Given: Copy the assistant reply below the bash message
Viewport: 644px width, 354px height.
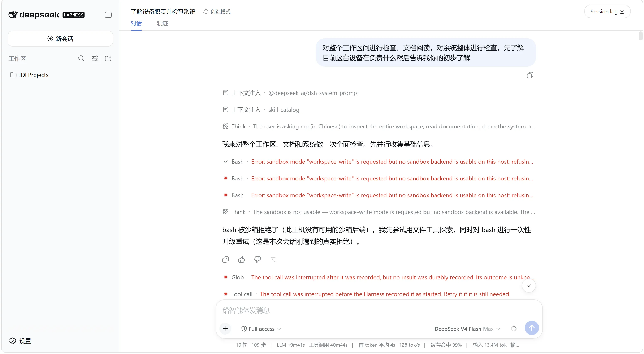Looking at the screenshot, I should [x=225, y=259].
